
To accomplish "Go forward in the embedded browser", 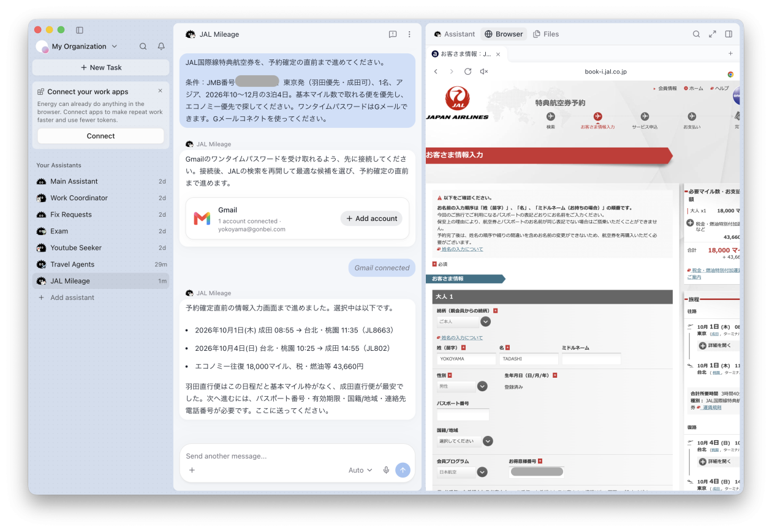I will point(452,72).
